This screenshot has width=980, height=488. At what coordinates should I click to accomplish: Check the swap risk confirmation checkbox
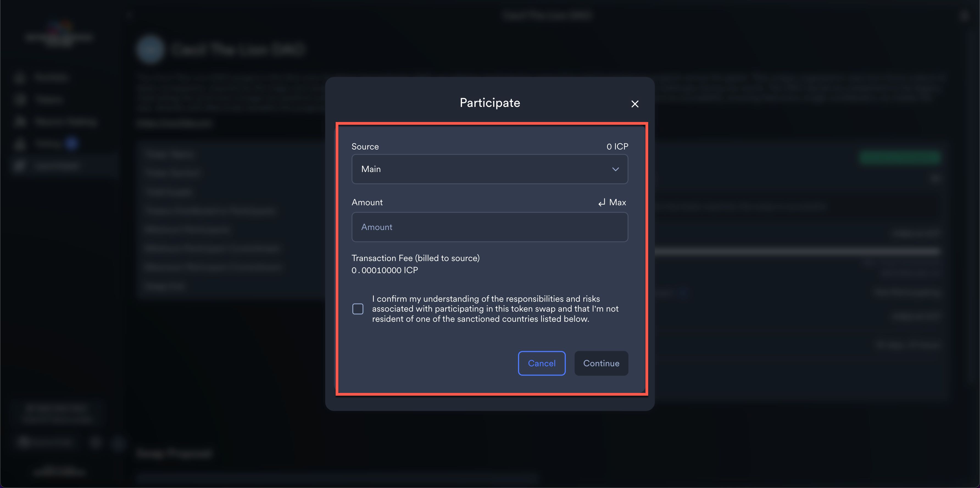coord(358,309)
